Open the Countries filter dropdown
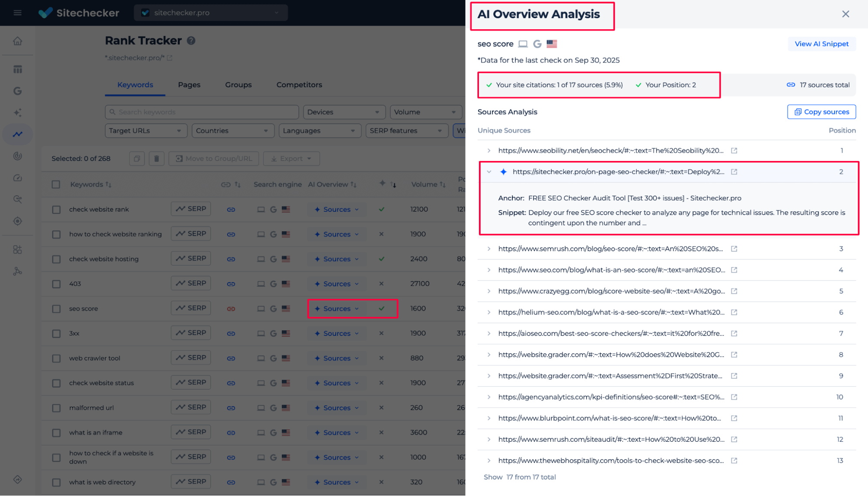 233,131
